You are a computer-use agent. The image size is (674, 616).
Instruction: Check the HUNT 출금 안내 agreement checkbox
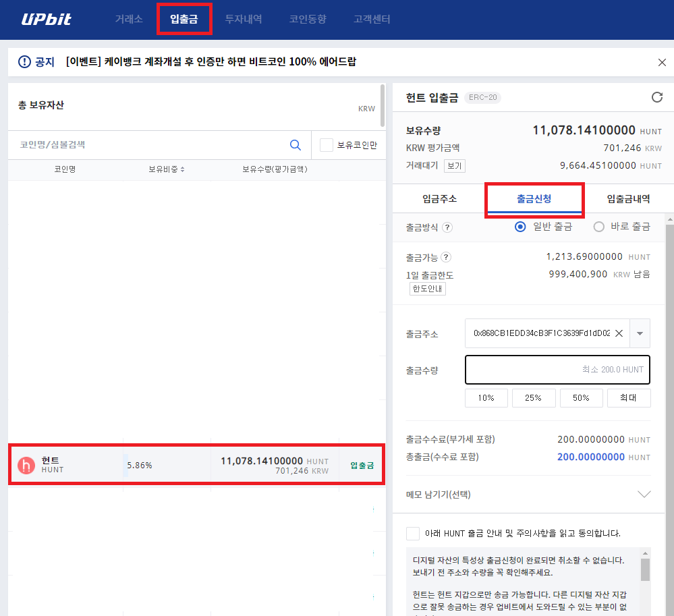pyautogui.click(x=413, y=534)
